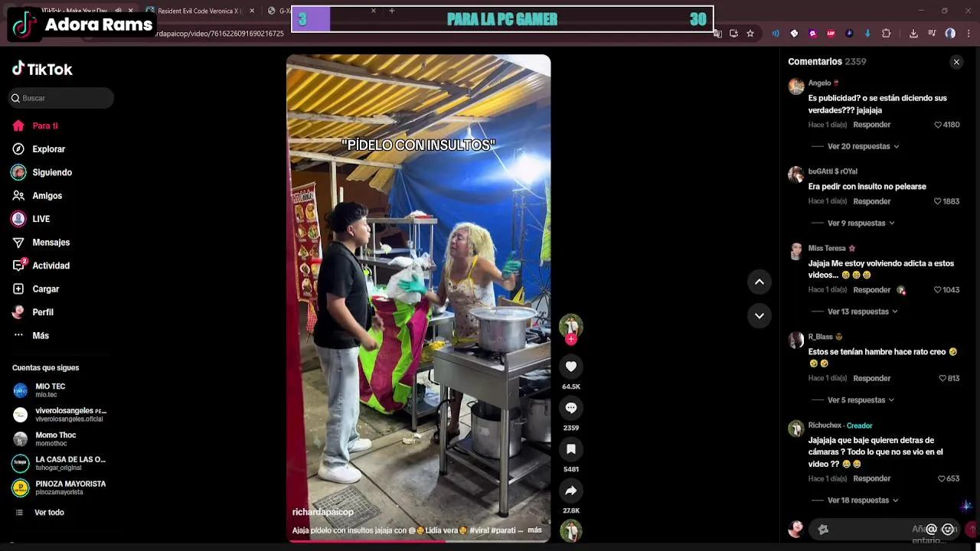Image resolution: width=980 pixels, height=551 pixels.
Task: Go to previous video with up arrow
Action: coord(759,282)
